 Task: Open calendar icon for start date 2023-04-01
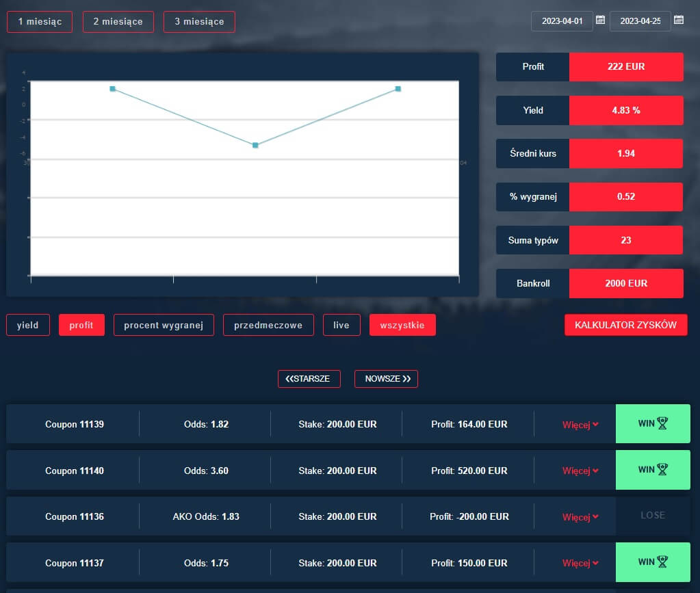[x=600, y=21]
